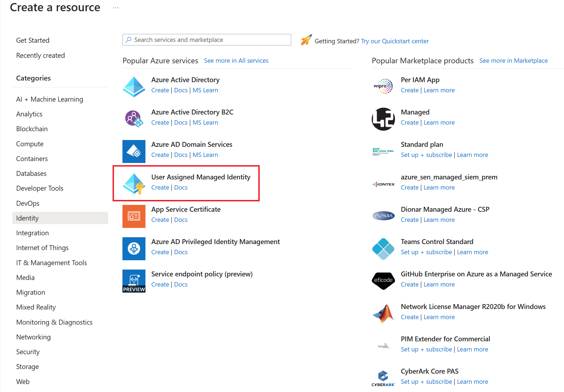Click the rocket icon next to Getting Started
564x392 pixels.
click(306, 40)
